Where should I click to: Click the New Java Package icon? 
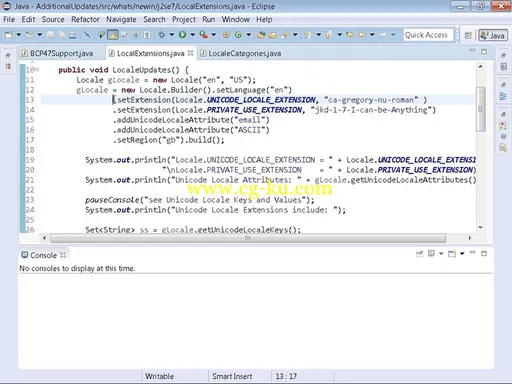coord(226,35)
